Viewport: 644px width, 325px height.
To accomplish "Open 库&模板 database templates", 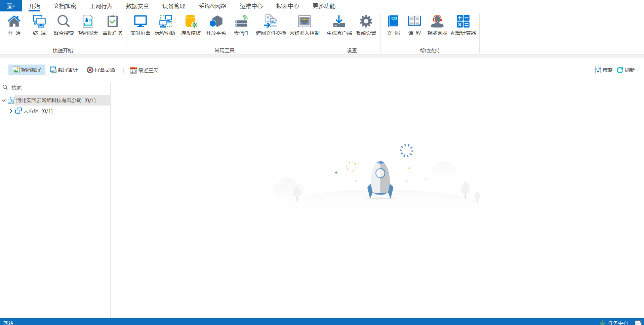I will [x=191, y=25].
